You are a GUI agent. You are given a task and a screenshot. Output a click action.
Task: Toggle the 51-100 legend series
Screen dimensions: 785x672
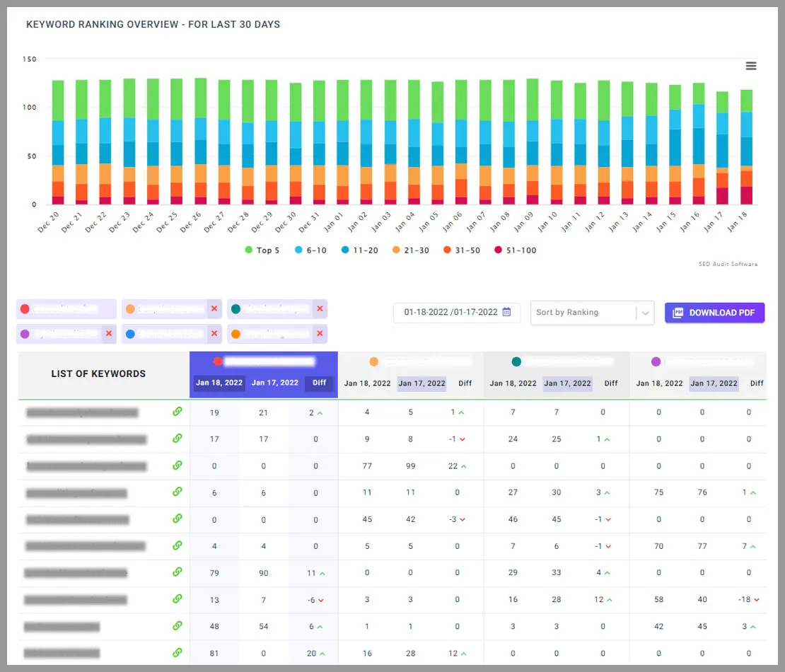pos(515,250)
